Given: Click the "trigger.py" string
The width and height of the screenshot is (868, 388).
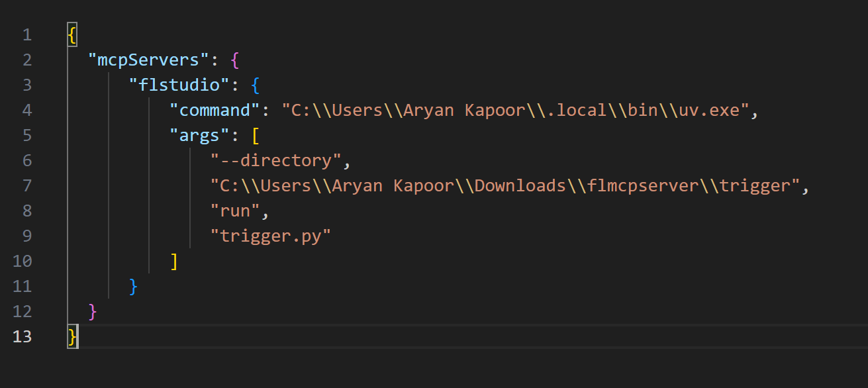Looking at the screenshot, I should (x=270, y=236).
